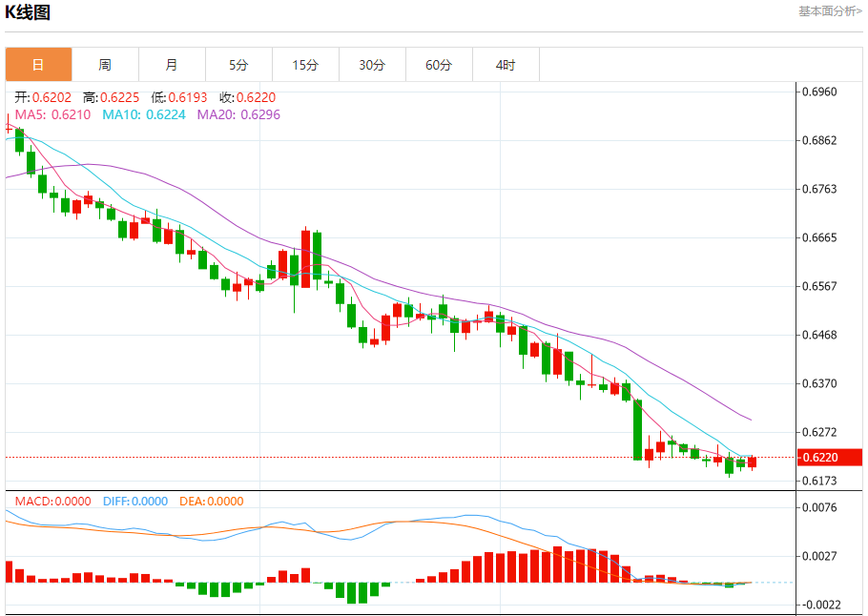
Task: Click the 0.6370 price axis label
Action: pyautogui.click(x=820, y=383)
